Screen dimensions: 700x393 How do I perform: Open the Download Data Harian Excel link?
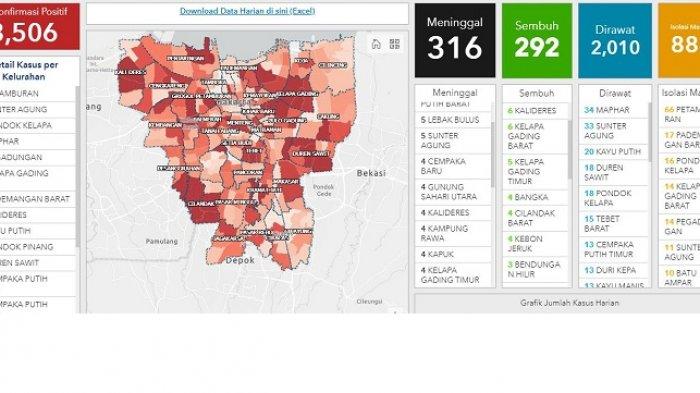click(247, 11)
